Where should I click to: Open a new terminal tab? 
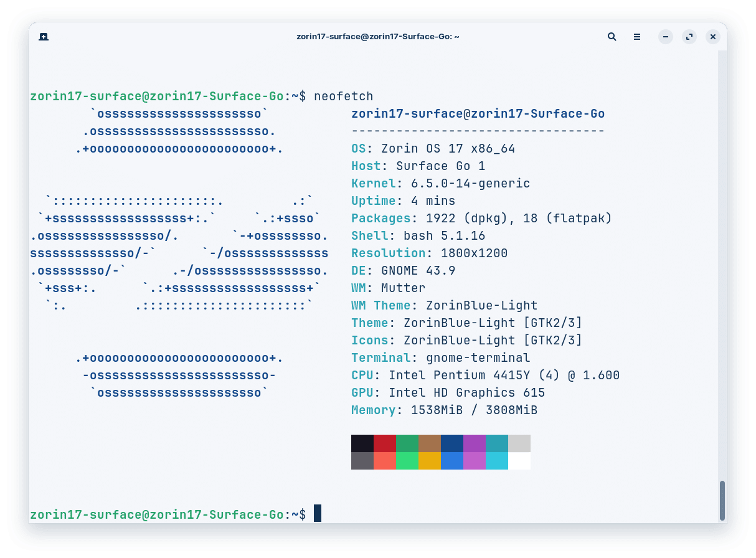[x=44, y=37]
